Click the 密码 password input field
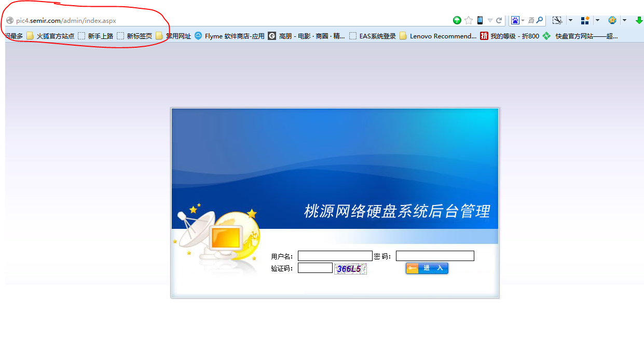 point(435,256)
